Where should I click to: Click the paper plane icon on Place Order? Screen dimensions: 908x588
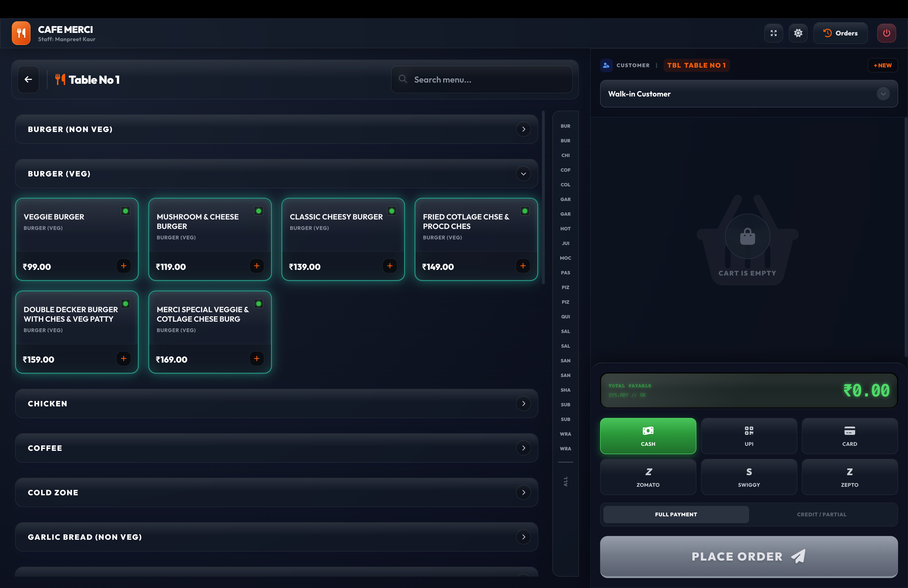(797, 556)
